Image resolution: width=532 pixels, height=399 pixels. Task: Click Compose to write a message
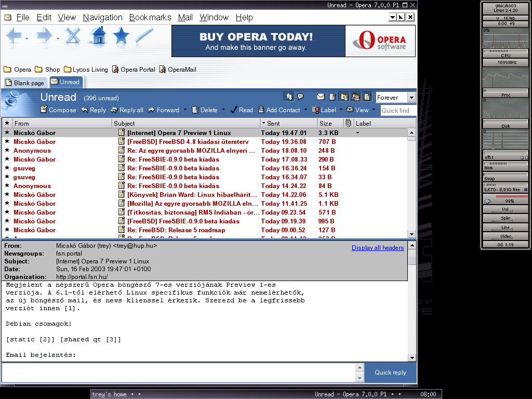[58, 110]
